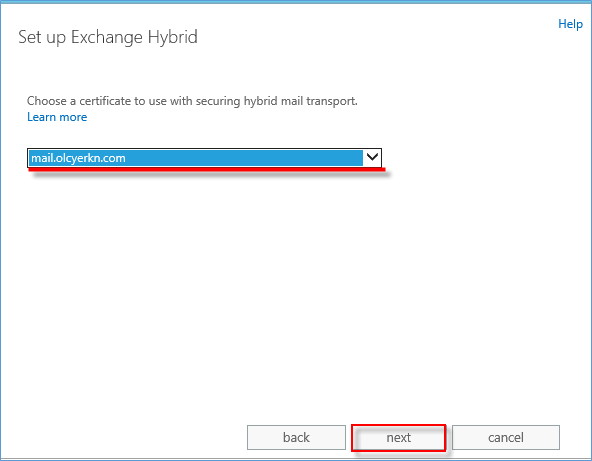Click next to continue hybrid setup
This screenshot has width=592, height=461.
coord(399,438)
